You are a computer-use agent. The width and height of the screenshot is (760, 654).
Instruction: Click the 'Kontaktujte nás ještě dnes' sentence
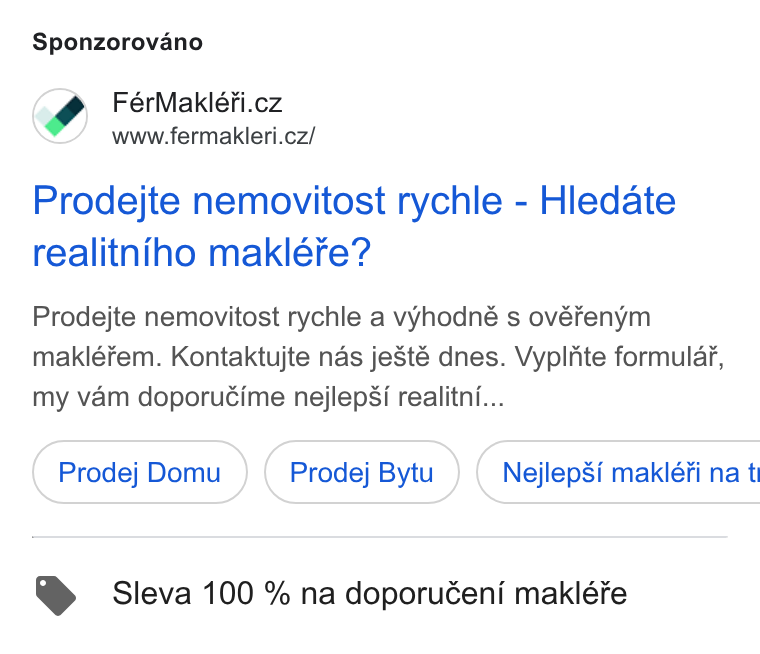click(338, 357)
